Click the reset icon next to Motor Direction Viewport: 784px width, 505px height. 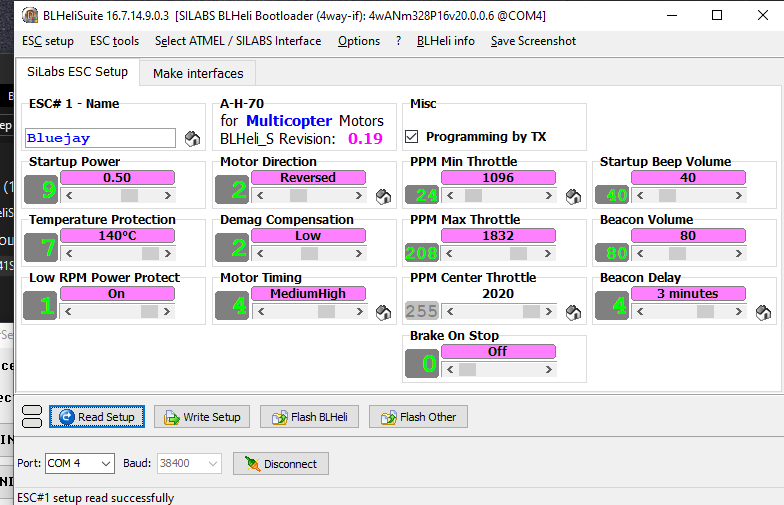coord(384,196)
